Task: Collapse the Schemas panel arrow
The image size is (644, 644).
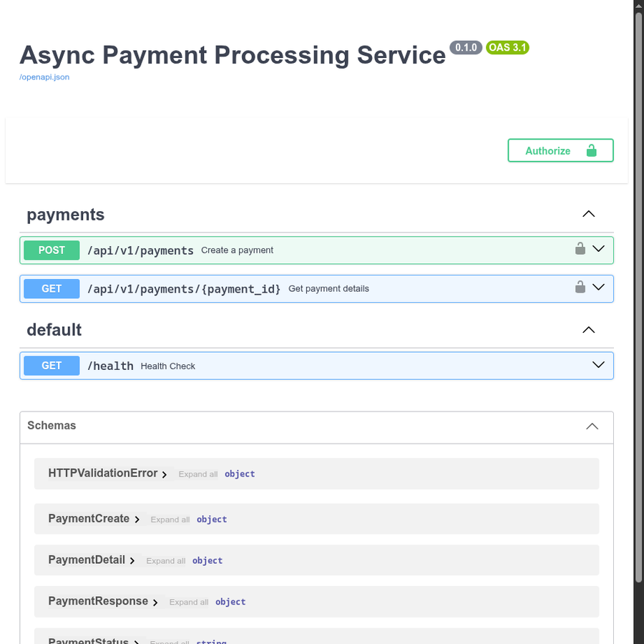Action: [592, 426]
